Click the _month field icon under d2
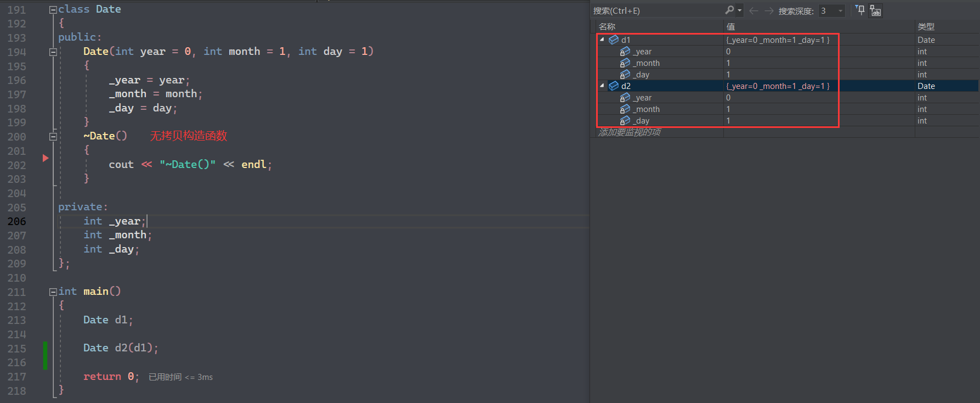980x403 pixels. [625, 109]
